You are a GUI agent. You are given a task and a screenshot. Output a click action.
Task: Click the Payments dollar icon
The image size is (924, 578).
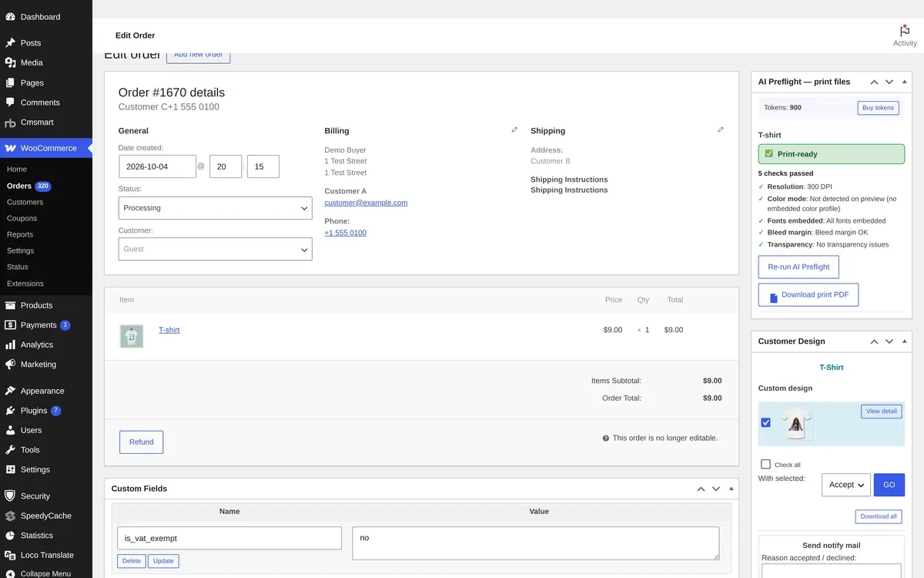coord(10,325)
